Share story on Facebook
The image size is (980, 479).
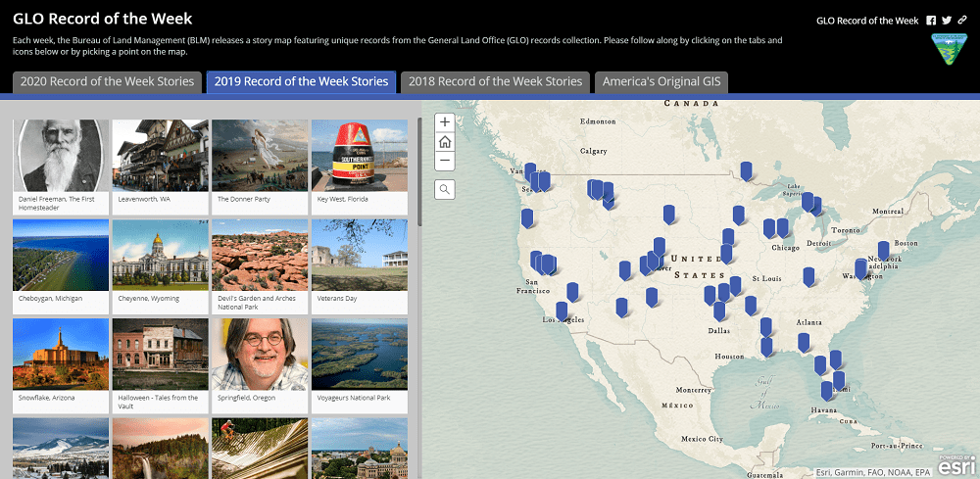[931, 21]
